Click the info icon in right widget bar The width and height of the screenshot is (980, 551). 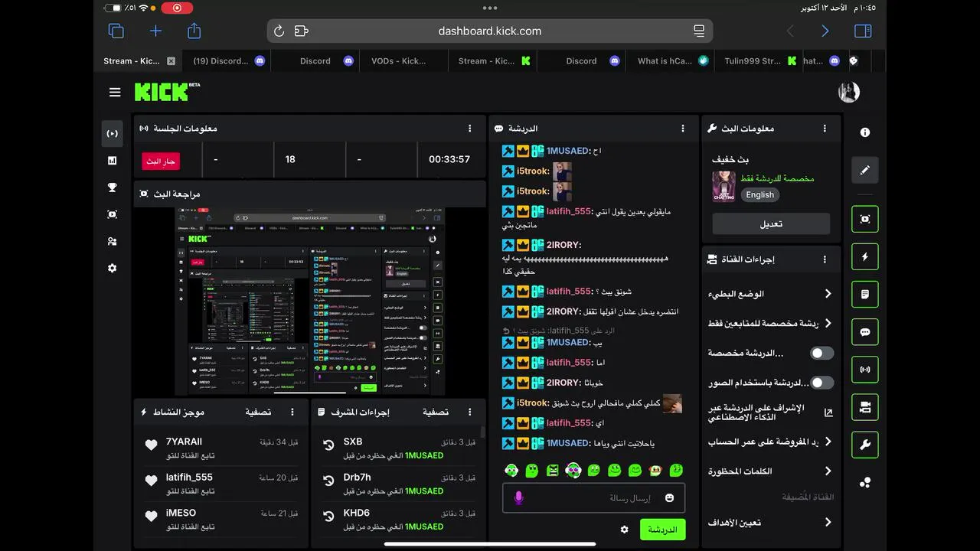865,132
